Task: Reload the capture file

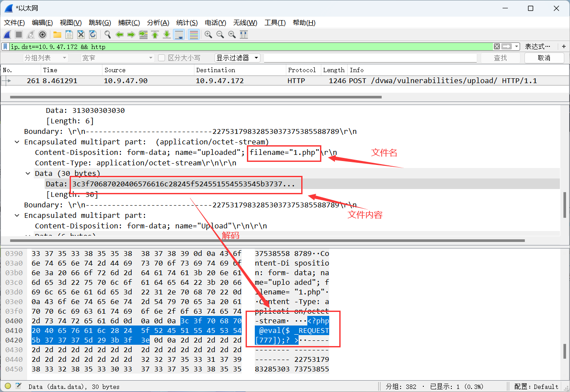Action: pos(93,35)
